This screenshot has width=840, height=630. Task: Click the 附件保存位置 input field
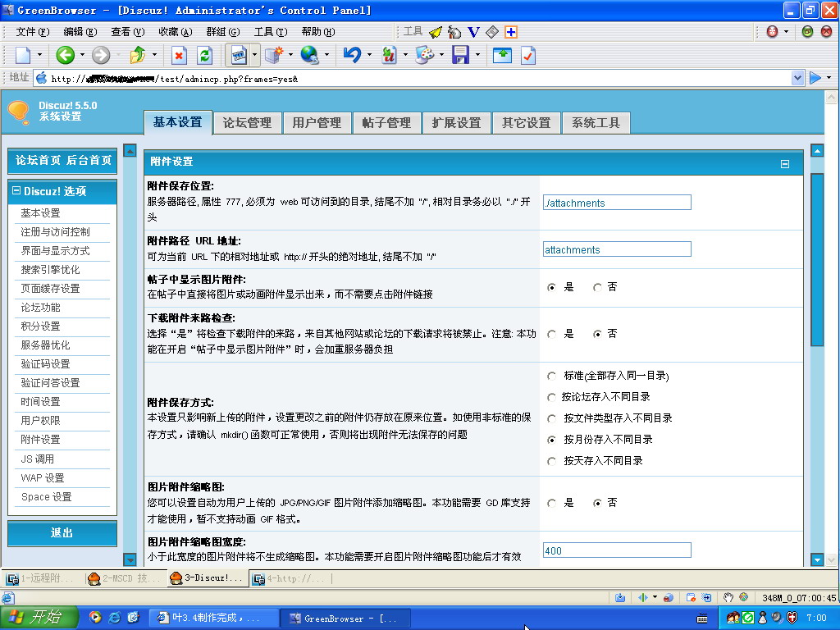click(617, 203)
